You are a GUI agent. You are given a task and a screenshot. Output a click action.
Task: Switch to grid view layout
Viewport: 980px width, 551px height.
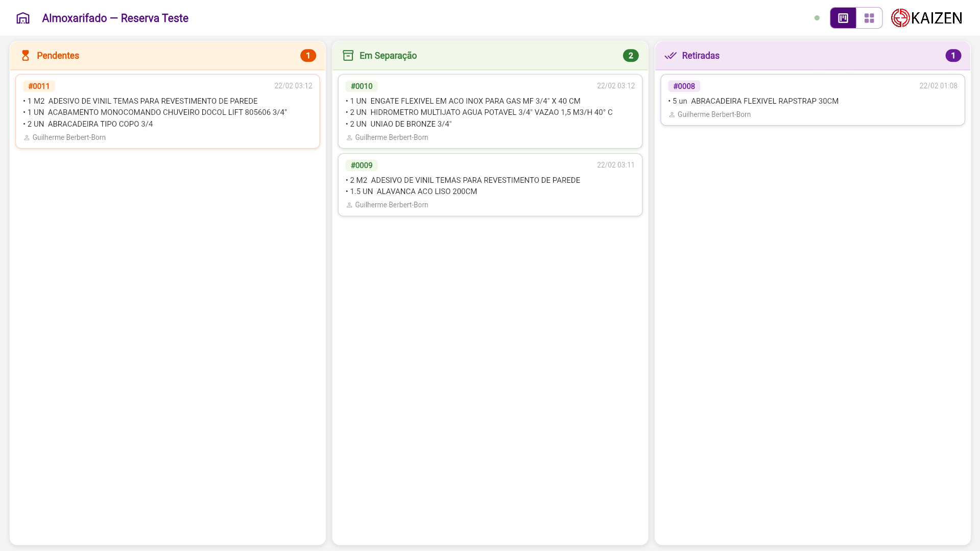[x=869, y=18]
